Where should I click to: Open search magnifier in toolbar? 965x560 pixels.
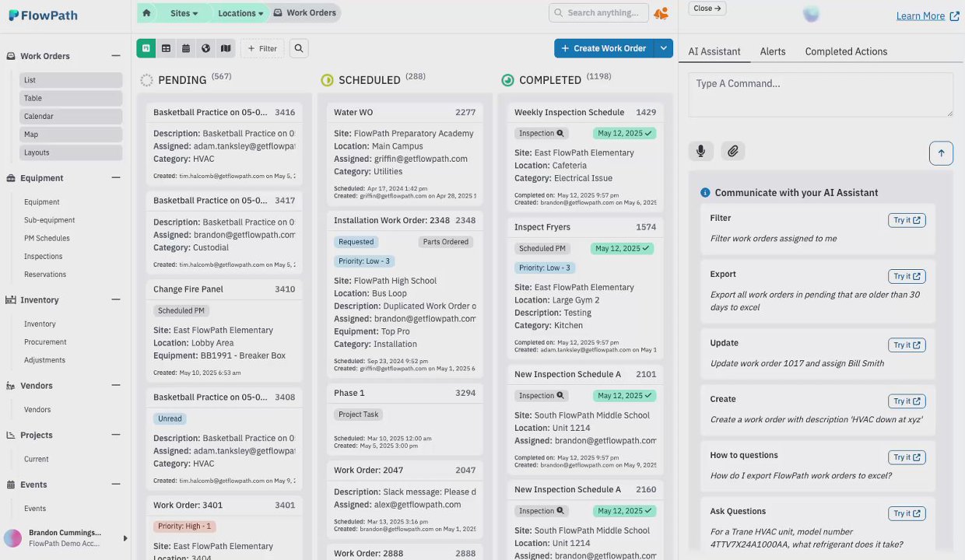[299, 48]
